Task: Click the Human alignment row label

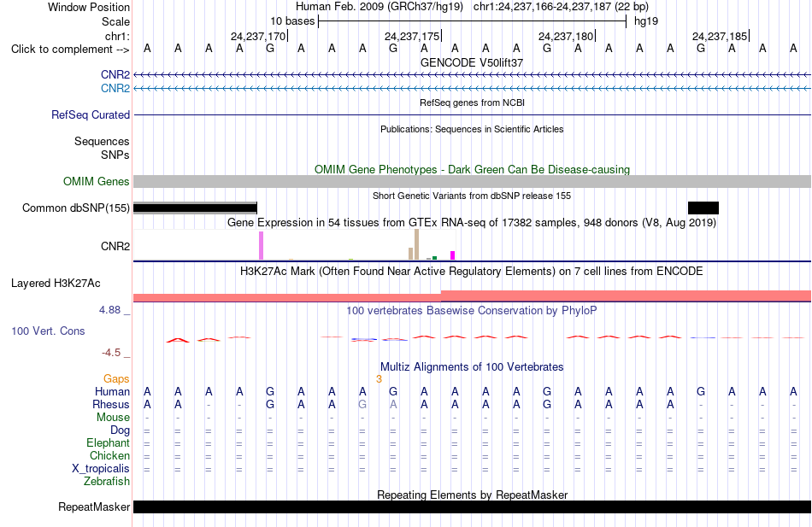Action: (112, 392)
